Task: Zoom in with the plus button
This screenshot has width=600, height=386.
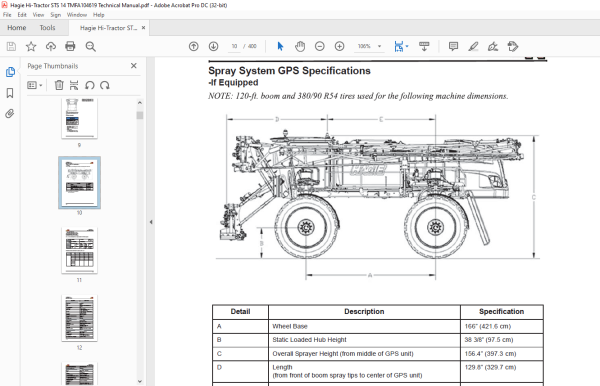Action: pyautogui.click(x=339, y=46)
